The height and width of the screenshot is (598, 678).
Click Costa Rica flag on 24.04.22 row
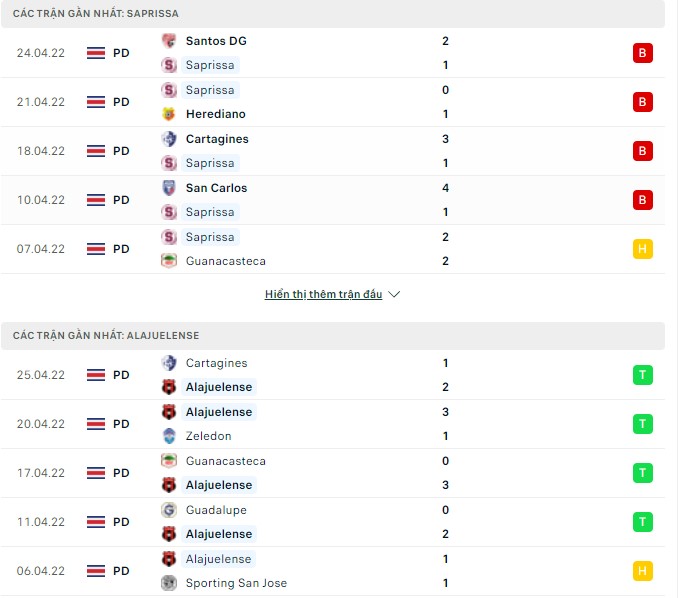click(97, 53)
